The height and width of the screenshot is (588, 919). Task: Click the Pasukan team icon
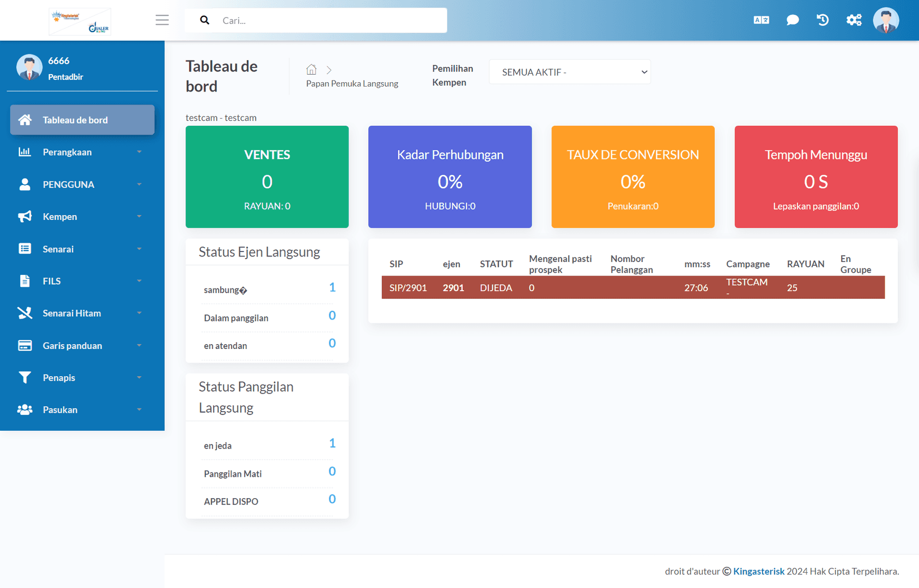(x=25, y=409)
